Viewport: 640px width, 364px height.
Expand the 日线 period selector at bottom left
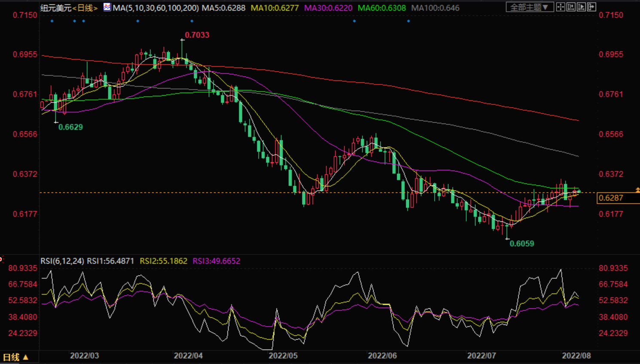coord(15,357)
